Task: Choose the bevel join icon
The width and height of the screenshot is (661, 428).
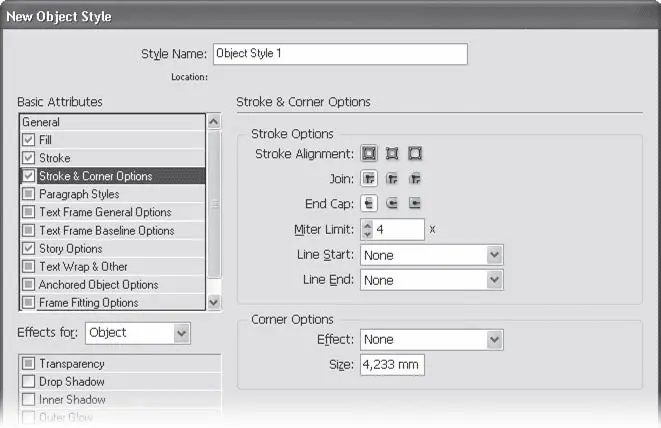Action: [415, 179]
